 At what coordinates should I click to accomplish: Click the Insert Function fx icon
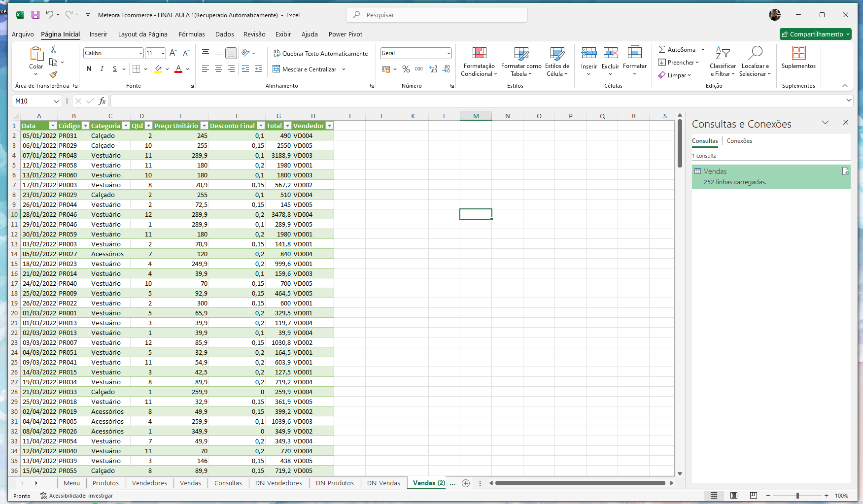pos(102,101)
